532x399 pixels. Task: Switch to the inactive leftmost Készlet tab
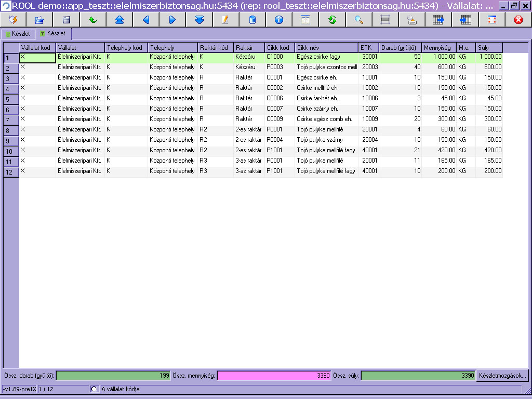[x=18, y=34]
